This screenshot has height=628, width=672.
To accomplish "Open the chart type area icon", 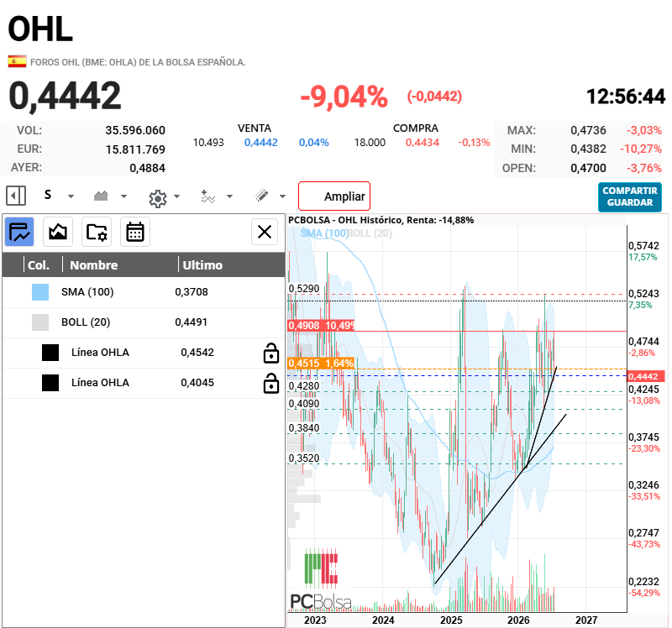I will 101,196.
